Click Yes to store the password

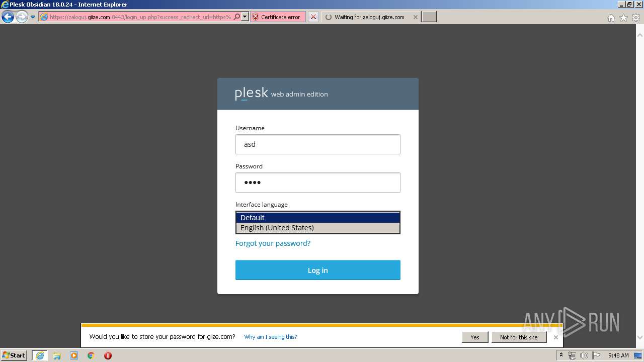point(475,337)
